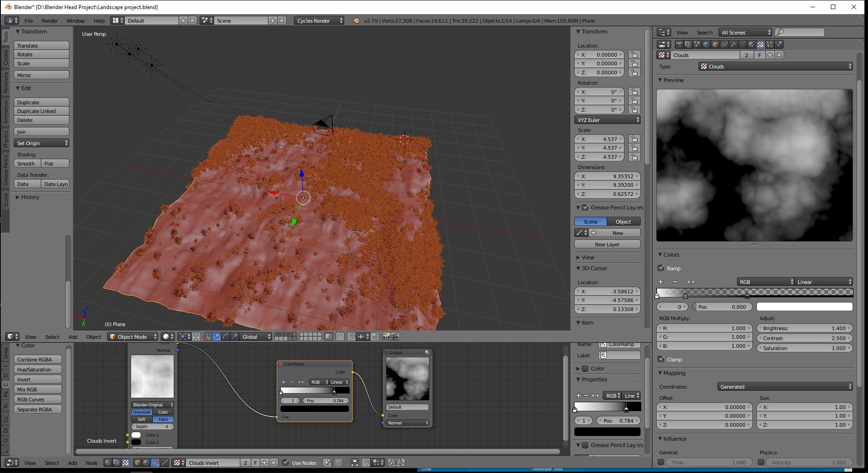The width and height of the screenshot is (868, 473).
Task: Click the Blender logo in the info header
Action: (356, 20)
